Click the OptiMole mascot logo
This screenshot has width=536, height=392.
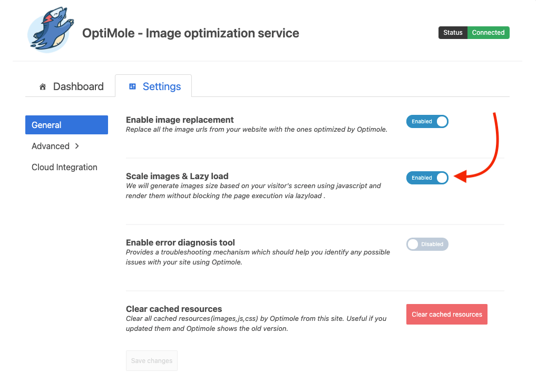coord(51,30)
